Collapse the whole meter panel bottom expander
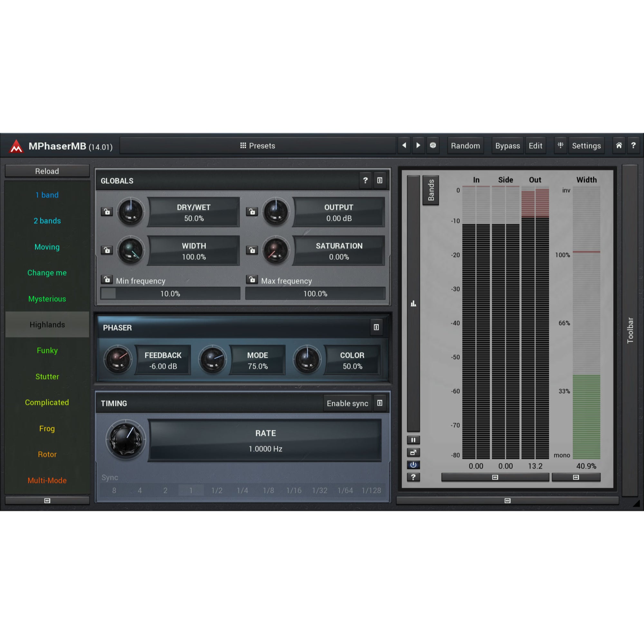Screen dimensions: 644x644 pyautogui.click(x=507, y=501)
